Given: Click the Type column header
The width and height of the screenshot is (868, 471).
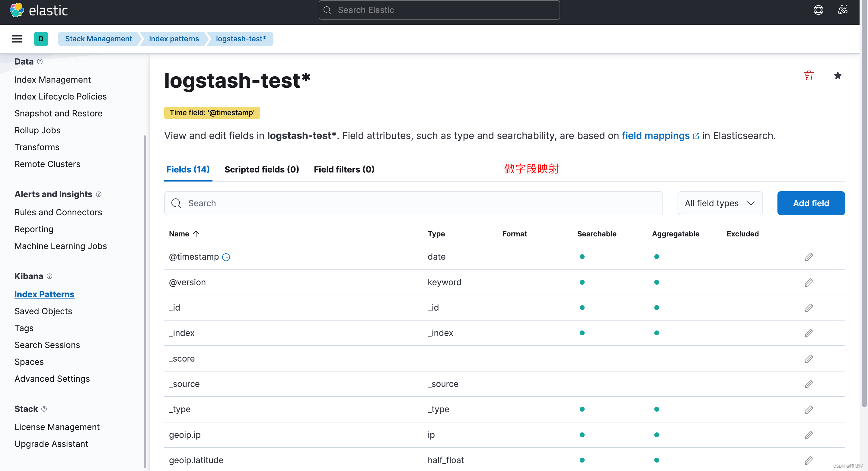Looking at the screenshot, I should pos(436,234).
